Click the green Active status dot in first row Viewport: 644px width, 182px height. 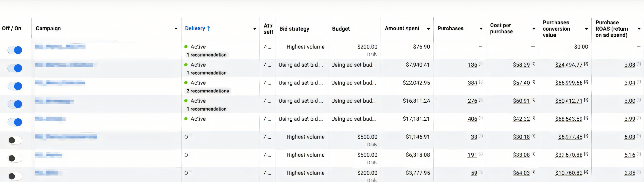pos(186,47)
